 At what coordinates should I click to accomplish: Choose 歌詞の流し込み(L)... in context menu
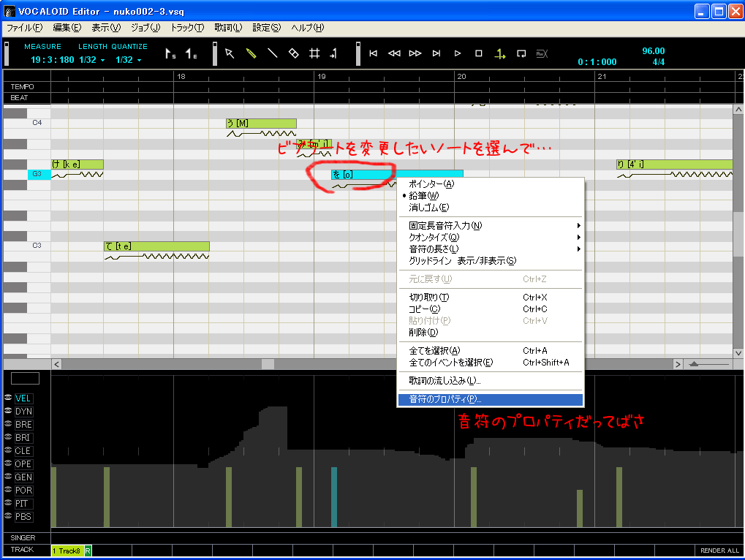pyautogui.click(x=491, y=381)
